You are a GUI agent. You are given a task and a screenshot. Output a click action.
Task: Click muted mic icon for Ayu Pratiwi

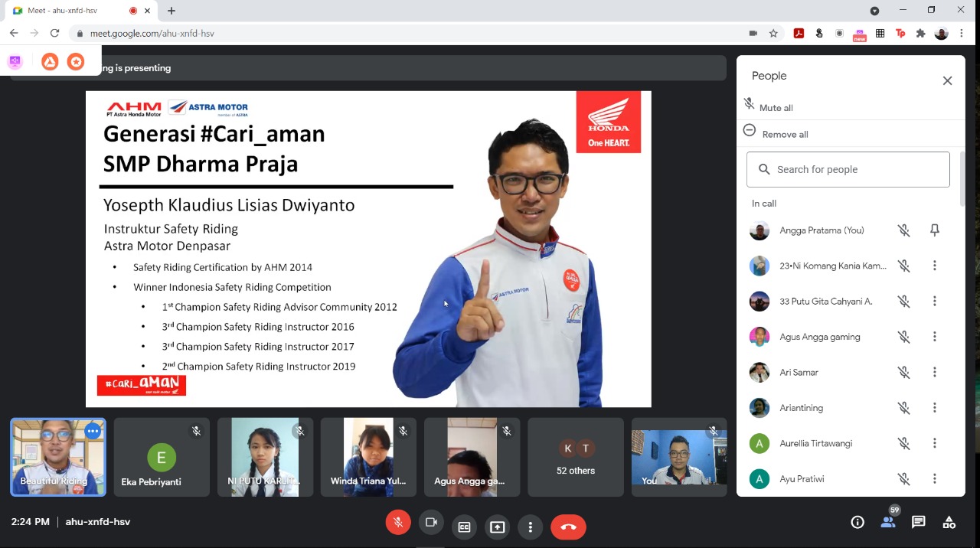tap(904, 479)
